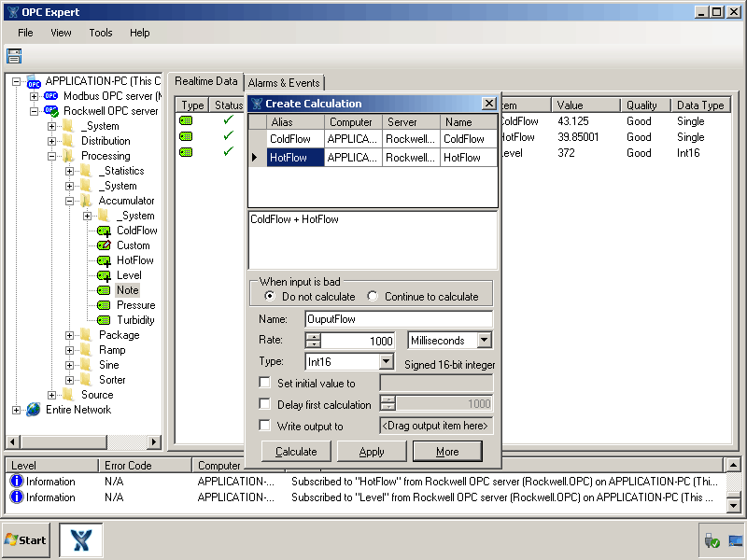Check the Write output to checkbox
747x560 pixels.
coord(266,426)
